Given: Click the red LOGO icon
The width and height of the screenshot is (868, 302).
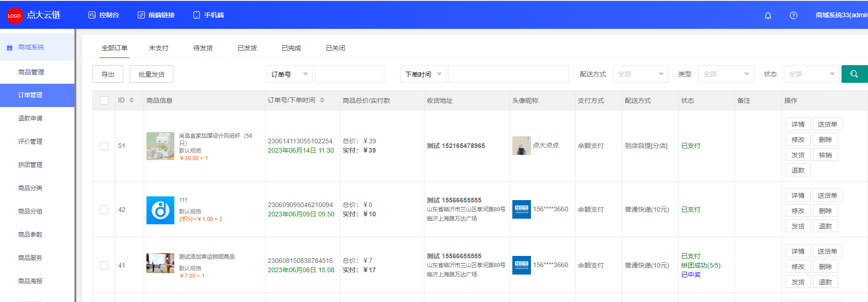Looking at the screenshot, I should tap(14, 15).
